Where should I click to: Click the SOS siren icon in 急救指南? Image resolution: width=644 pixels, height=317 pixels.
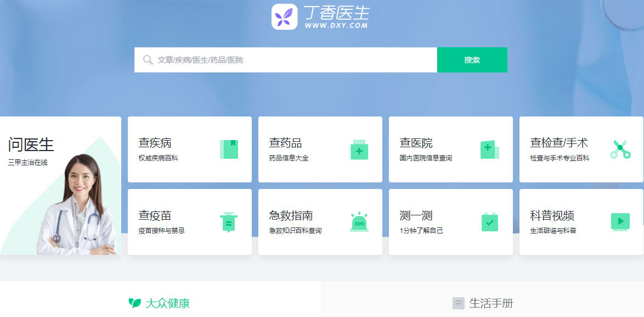click(359, 222)
